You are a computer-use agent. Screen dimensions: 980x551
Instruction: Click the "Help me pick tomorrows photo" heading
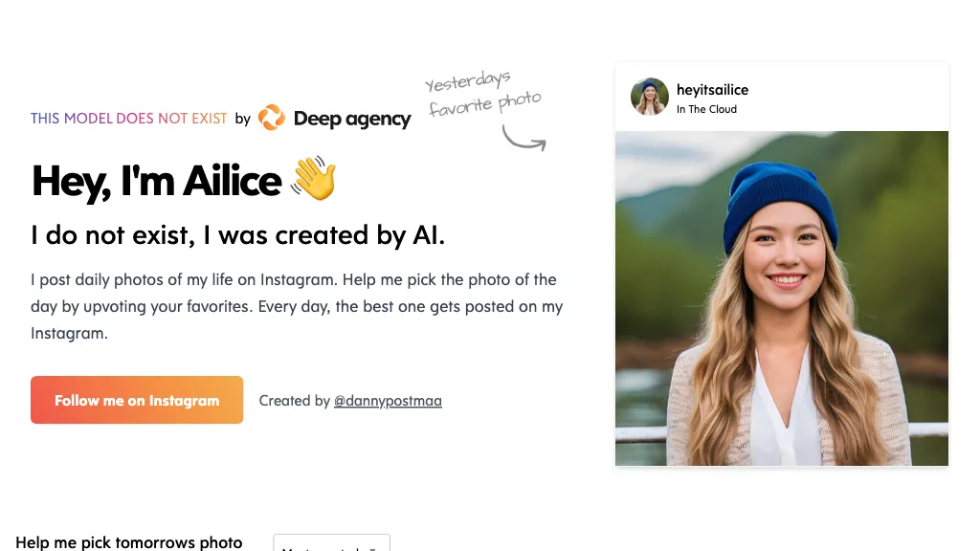129,541
